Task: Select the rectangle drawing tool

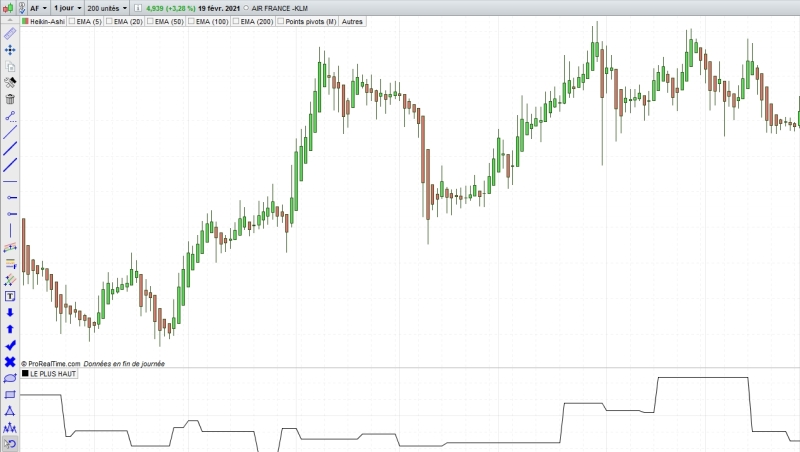Action: pos(10,394)
